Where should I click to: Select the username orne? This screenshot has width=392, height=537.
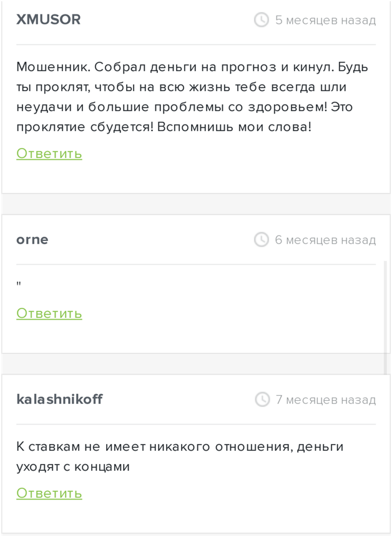32,239
